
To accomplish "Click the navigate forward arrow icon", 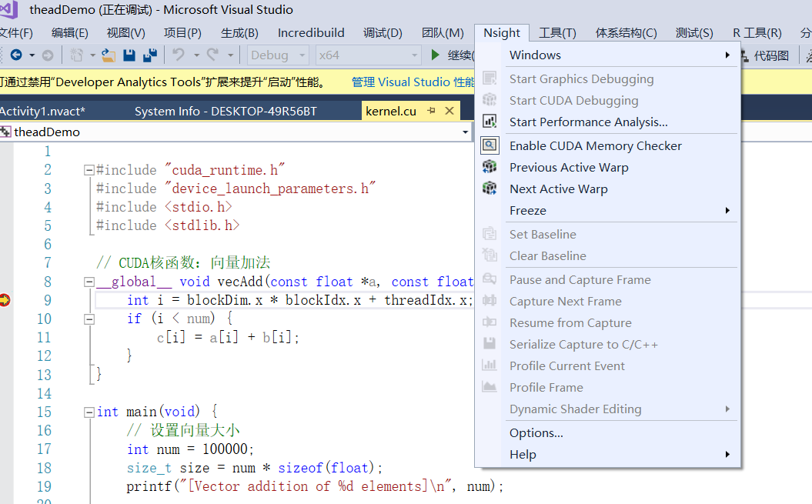I will point(48,55).
